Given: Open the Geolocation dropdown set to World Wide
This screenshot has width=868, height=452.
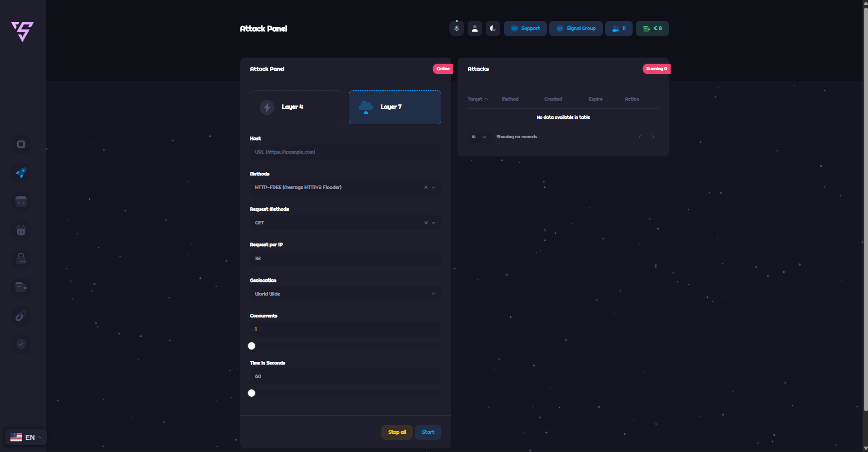Looking at the screenshot, I should click(x=345, y=294).
